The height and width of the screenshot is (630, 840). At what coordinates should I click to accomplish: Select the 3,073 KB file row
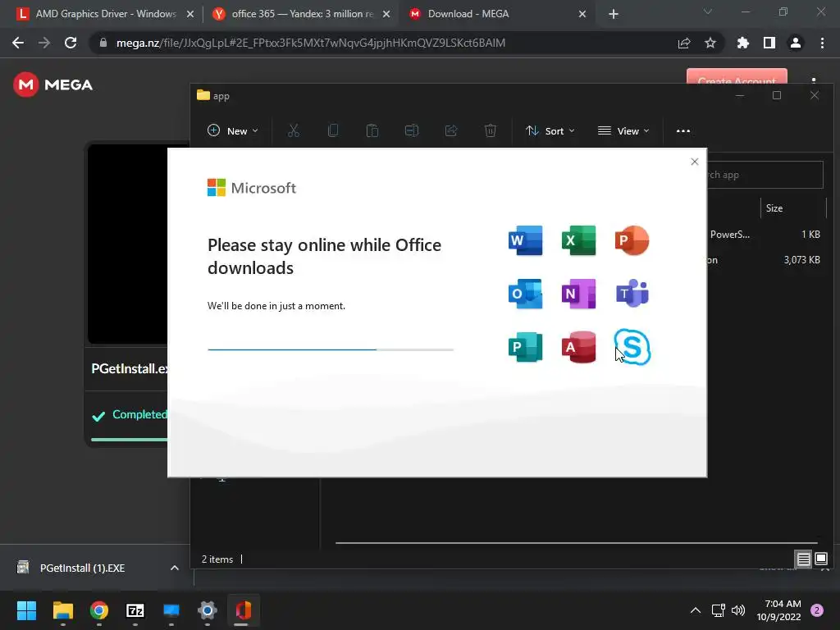click(765, 260)
